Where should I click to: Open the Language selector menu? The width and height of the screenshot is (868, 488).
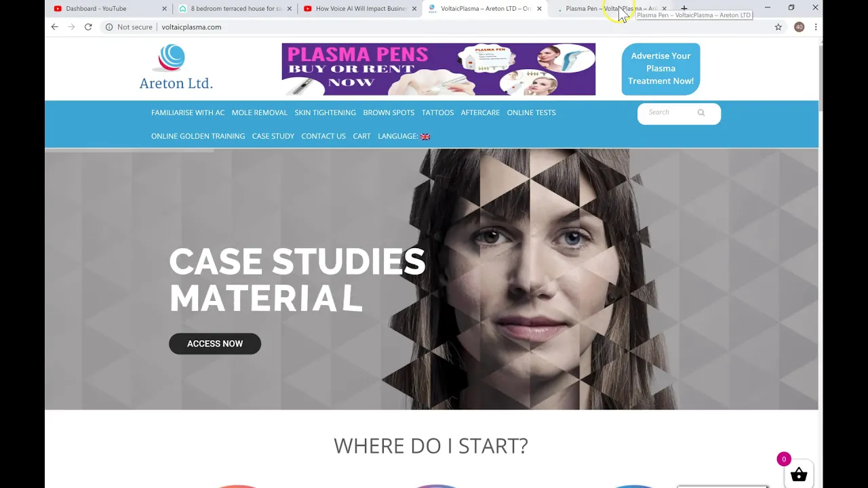pyautogui.click(x=403, y=136)
